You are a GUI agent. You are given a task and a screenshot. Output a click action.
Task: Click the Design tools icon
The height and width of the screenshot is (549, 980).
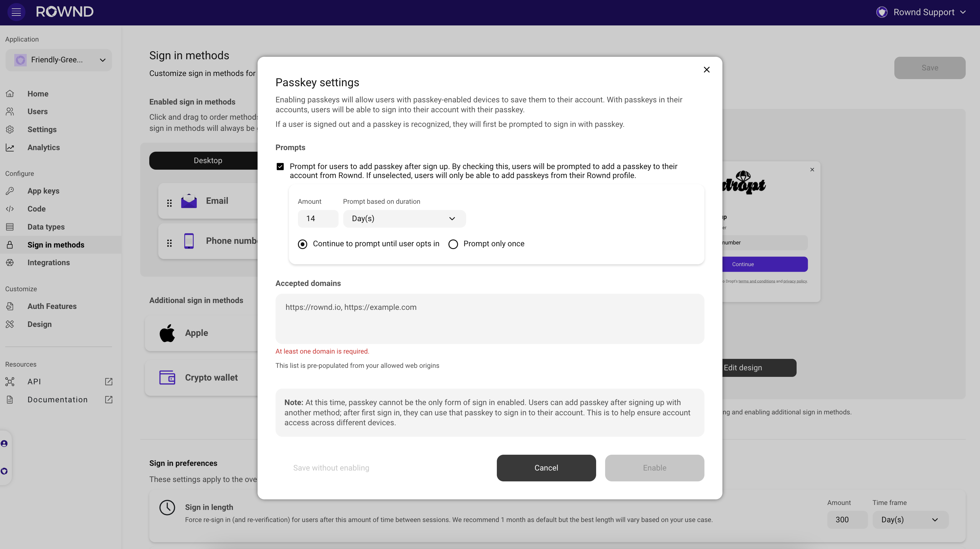[10, 324]
